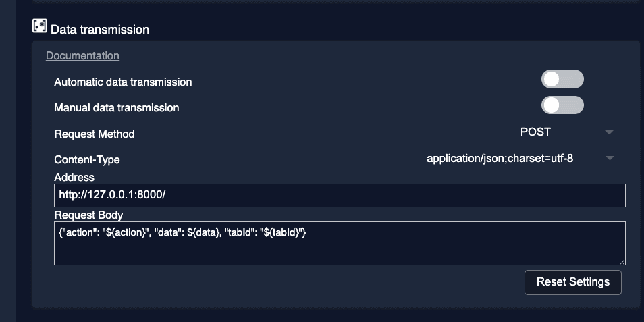Click the Data transmission heading text

100,30
